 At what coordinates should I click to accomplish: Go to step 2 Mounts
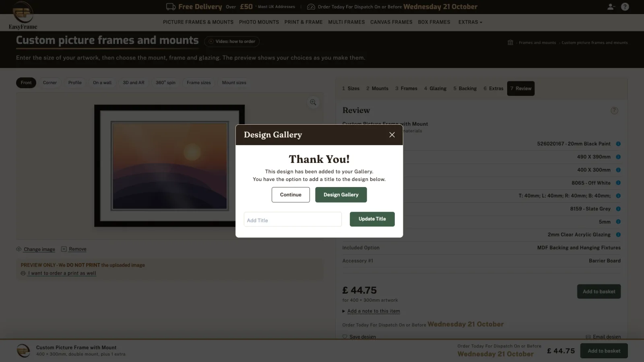(x=377, y=88)
